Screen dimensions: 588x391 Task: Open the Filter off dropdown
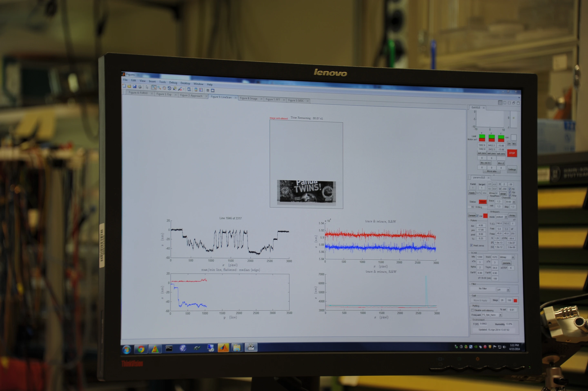tap(503, 290)
